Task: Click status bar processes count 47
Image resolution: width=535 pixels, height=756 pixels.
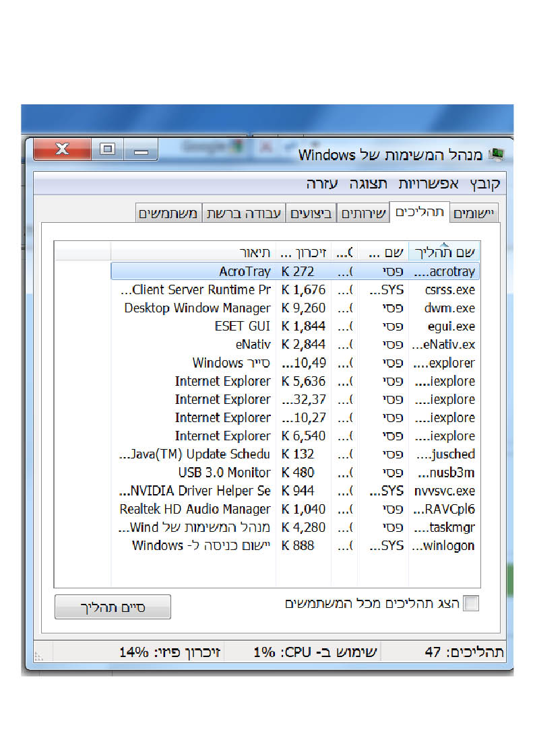Action: coord(464,652)
